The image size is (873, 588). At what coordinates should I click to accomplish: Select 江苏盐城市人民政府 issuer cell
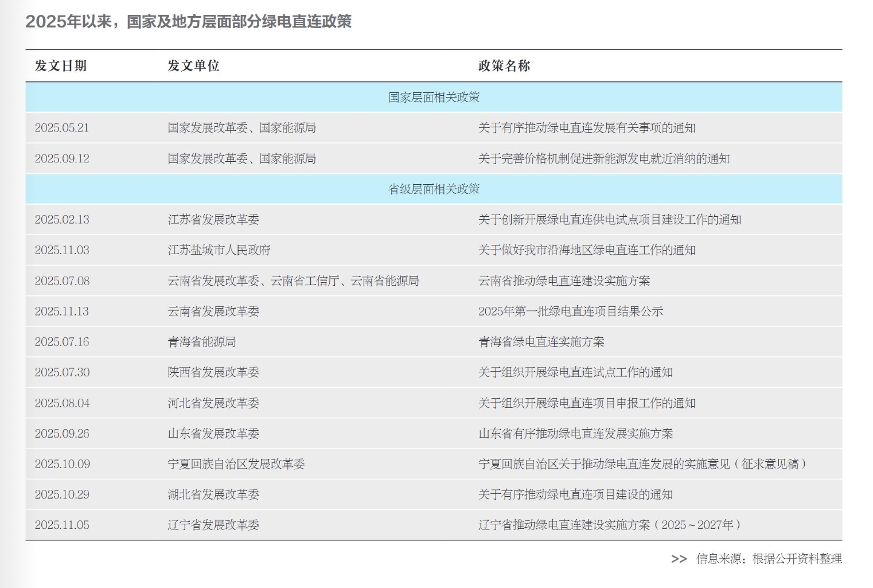point(219,250)
